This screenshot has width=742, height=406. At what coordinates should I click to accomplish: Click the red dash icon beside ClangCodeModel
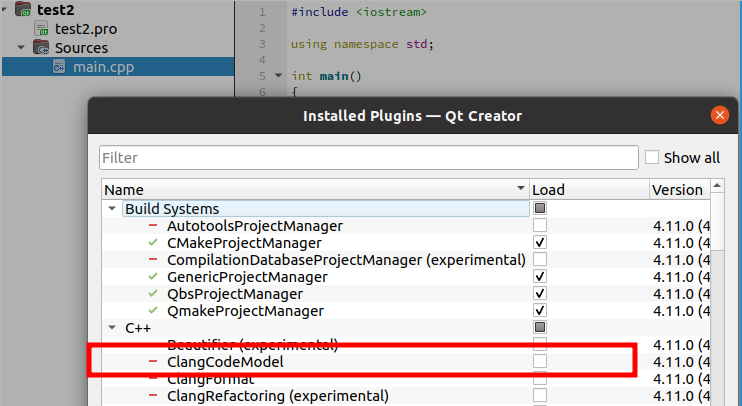[153, 361]
